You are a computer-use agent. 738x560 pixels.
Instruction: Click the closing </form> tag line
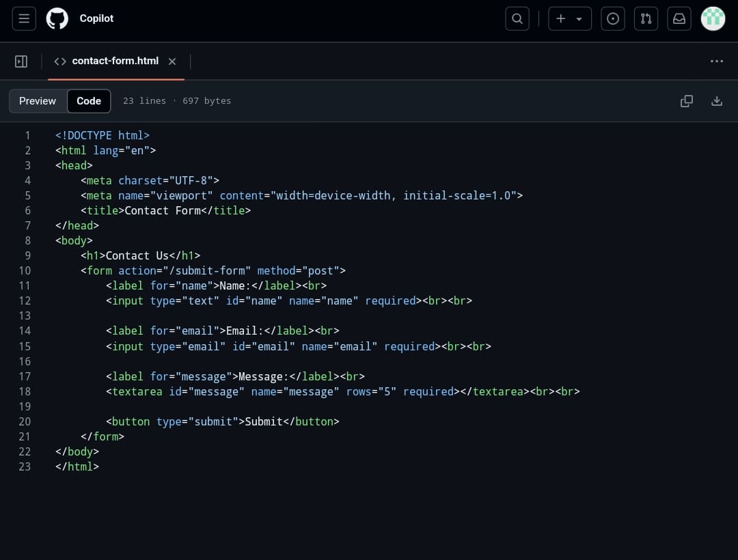(102, 437)
